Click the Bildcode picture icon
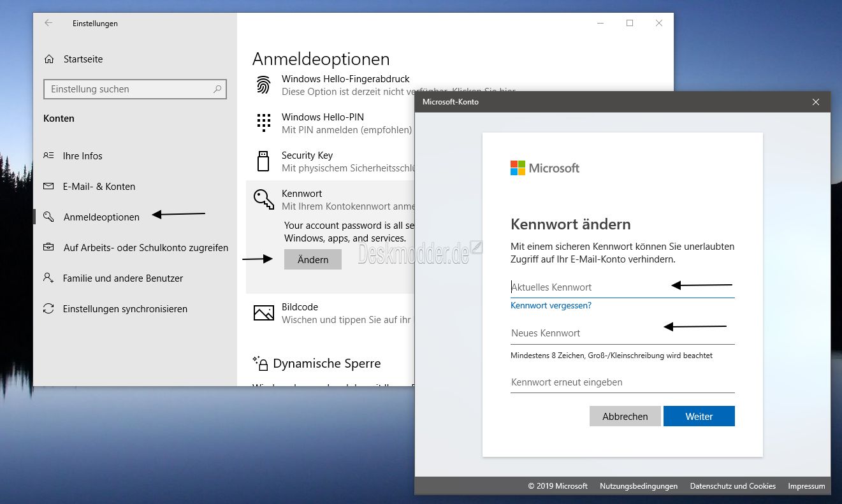Image resolution: width=842 pixels, height=504 pixels. click(x=264, y=313)
